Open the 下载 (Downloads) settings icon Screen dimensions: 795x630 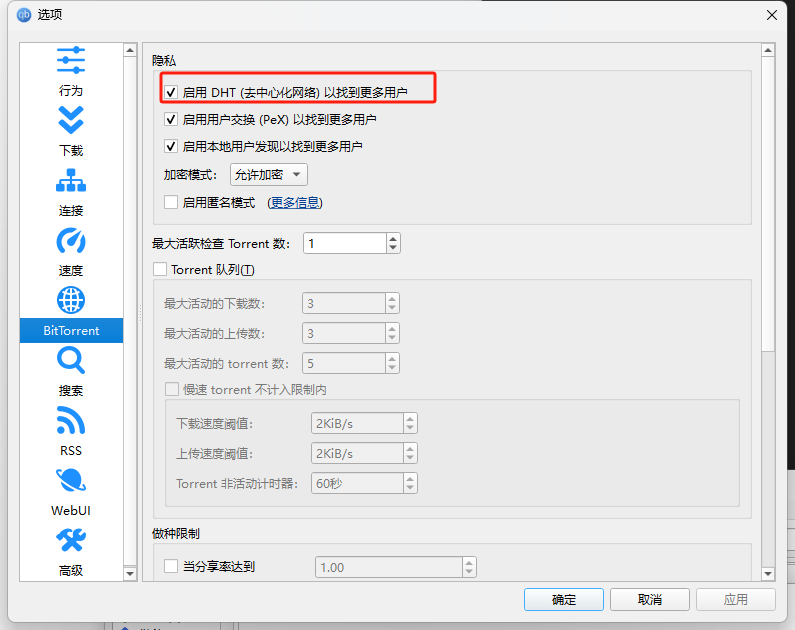click(70, 120)
